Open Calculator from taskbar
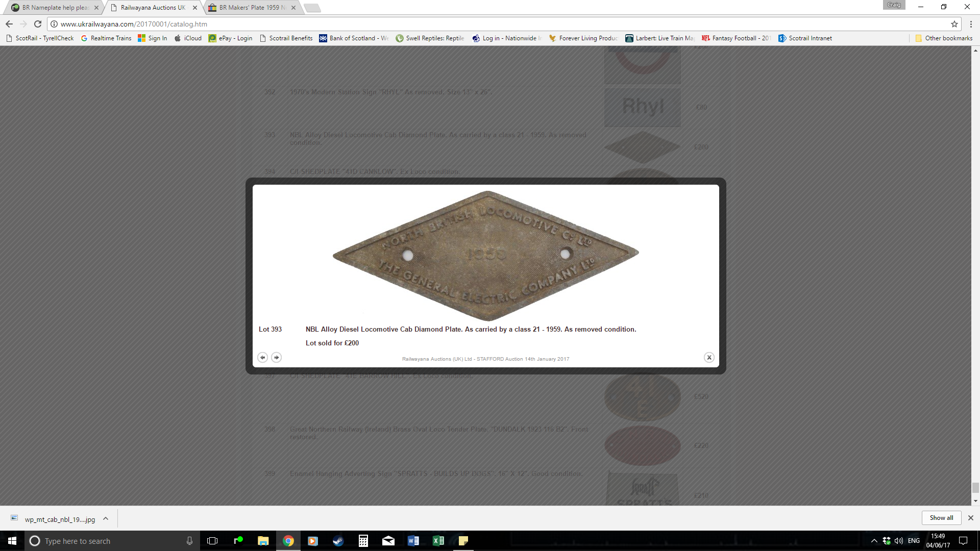The width and height of the screenshot is (980, 551). [363, 541]
